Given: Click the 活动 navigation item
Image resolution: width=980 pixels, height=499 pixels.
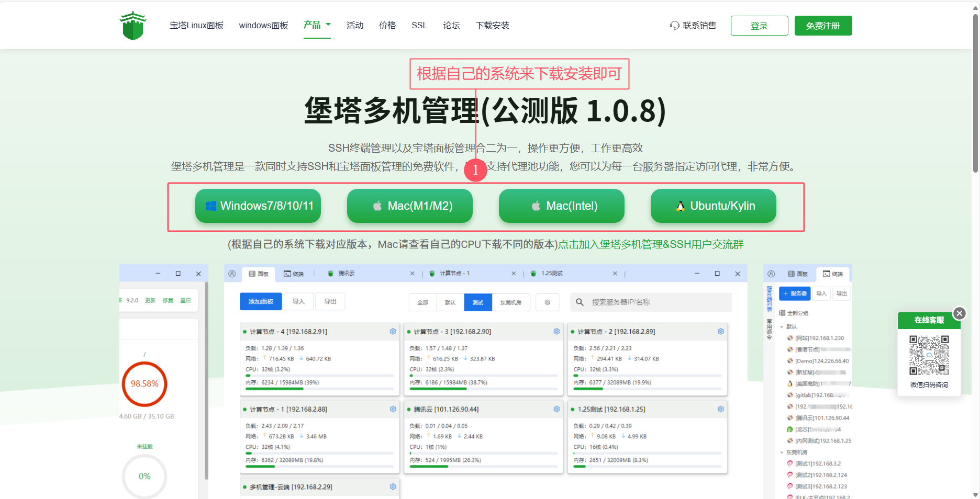Looking at the screenshot, I should click(x=354, y=26).
